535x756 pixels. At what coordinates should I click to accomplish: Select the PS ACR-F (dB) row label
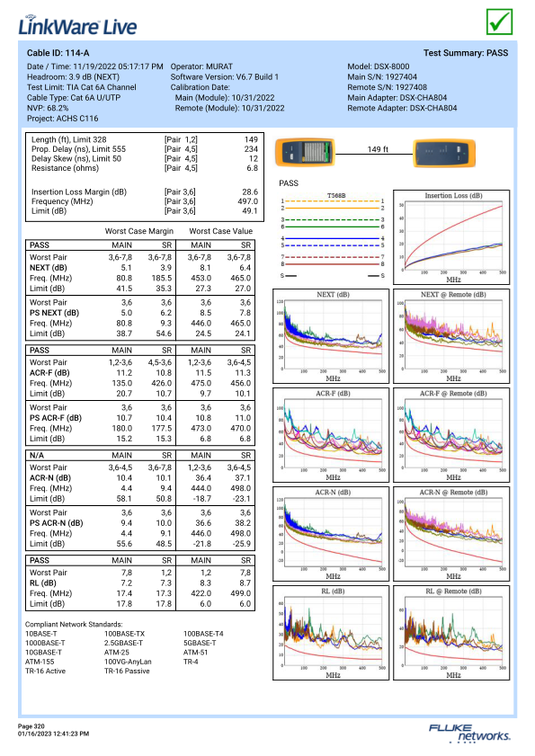[x=56, y=418]
